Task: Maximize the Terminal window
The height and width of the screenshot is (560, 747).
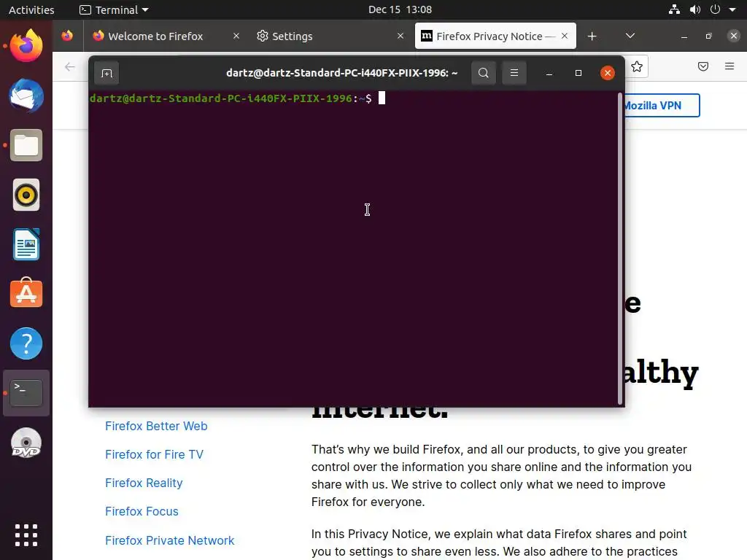Action: click(578, 73)
